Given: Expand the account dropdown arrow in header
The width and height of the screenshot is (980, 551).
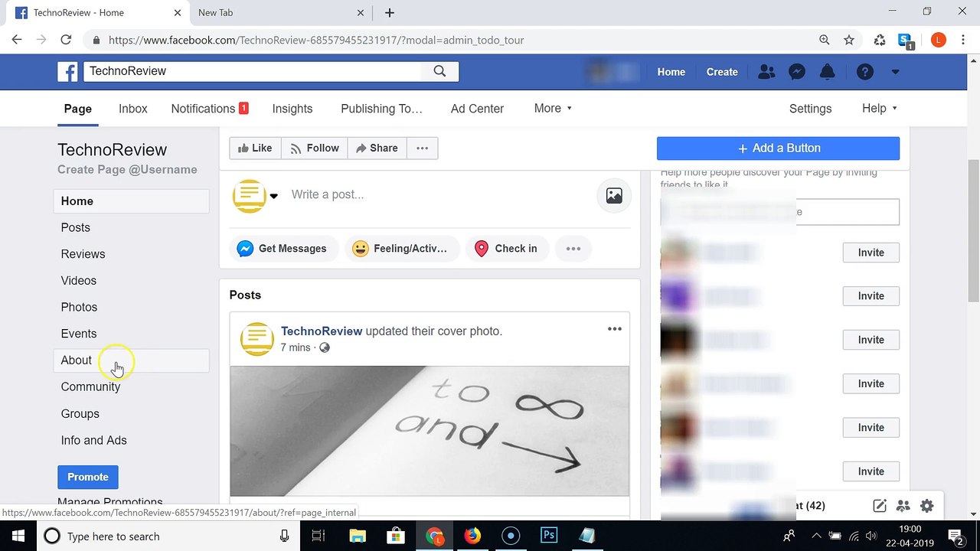Looking at the screenshot, I should click(895, 72).
